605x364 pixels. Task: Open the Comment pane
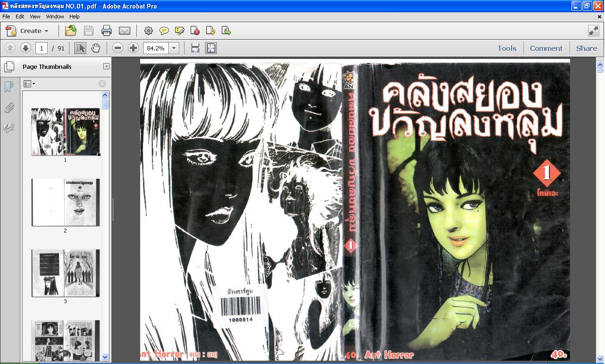[x=546, y=48]
